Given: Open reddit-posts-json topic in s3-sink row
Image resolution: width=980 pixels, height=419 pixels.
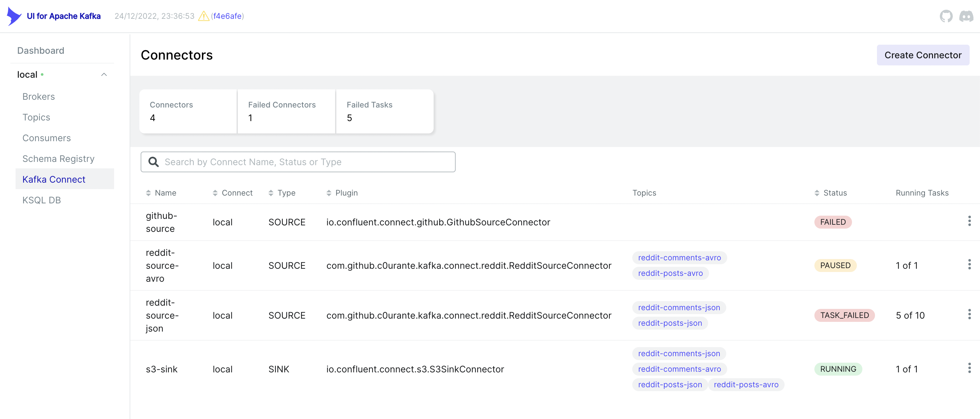Looking at the screenshot, I should [x=670, y=385].
